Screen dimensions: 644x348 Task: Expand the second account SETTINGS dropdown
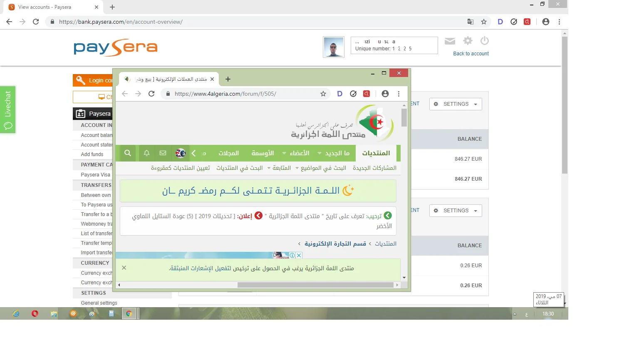(456, 211)
